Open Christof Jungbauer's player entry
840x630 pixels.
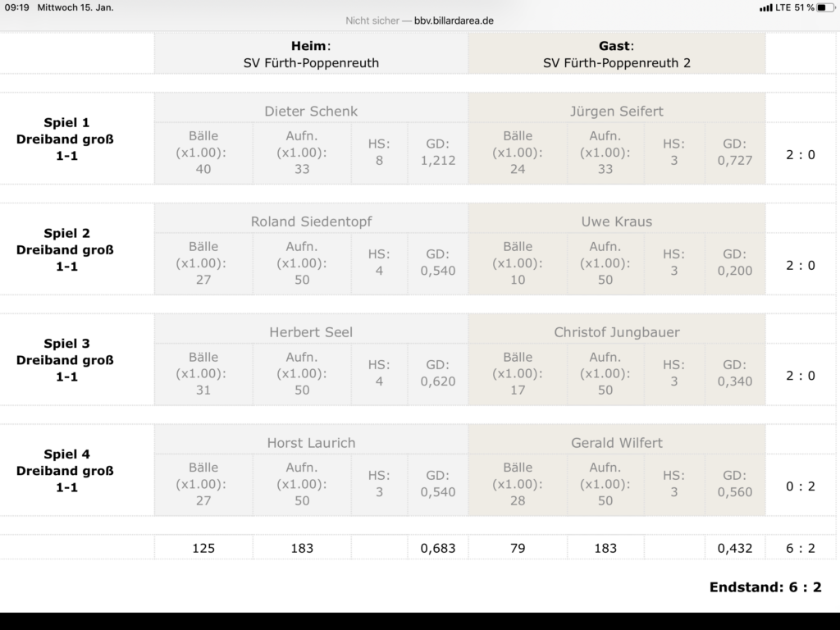click(x=616, y=332)
